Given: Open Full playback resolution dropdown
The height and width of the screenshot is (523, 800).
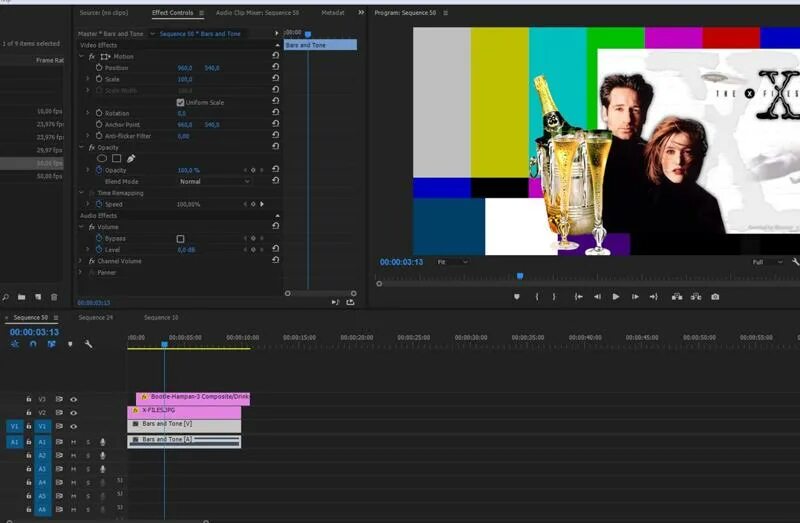Looking at the screenshot, I should coord(767,262).
